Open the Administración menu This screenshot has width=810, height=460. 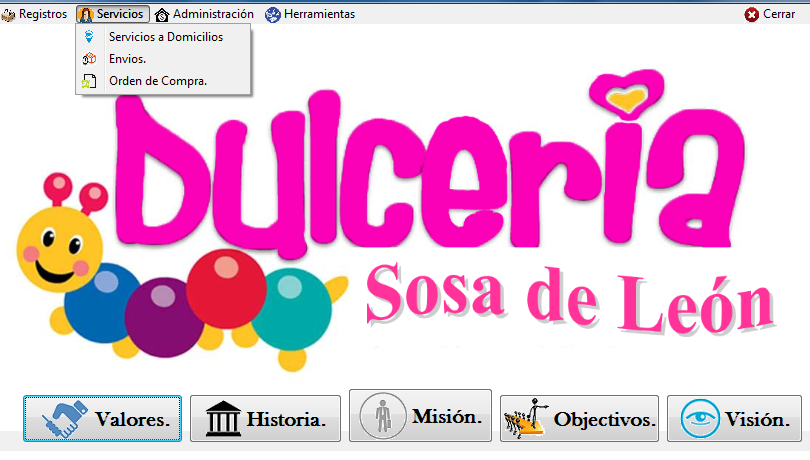tap(204, 14)
